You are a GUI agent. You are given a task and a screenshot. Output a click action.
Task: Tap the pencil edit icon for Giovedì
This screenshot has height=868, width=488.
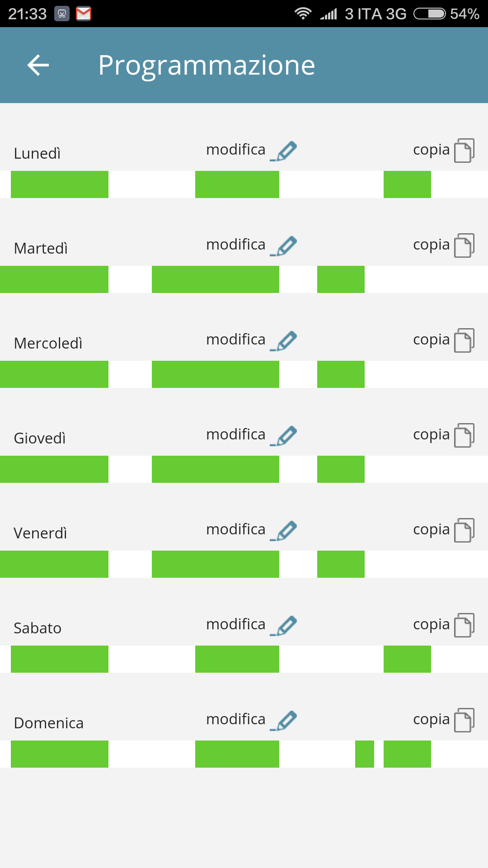tap(285, 435)
